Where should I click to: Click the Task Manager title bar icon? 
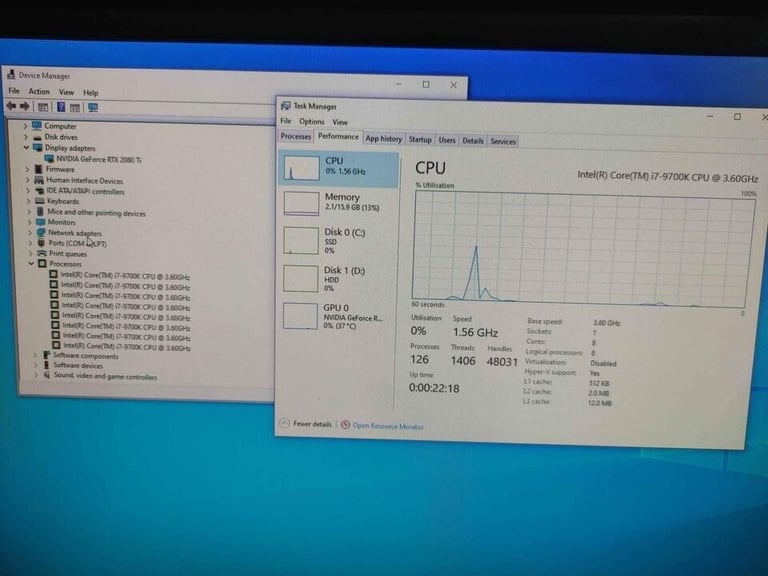point(286,105)
